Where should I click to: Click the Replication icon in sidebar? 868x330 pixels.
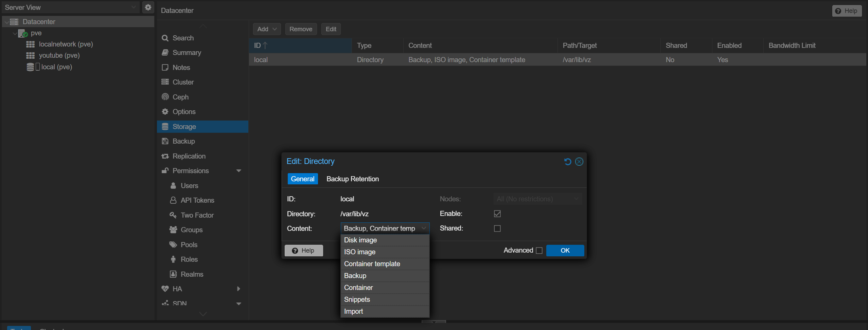165,156
